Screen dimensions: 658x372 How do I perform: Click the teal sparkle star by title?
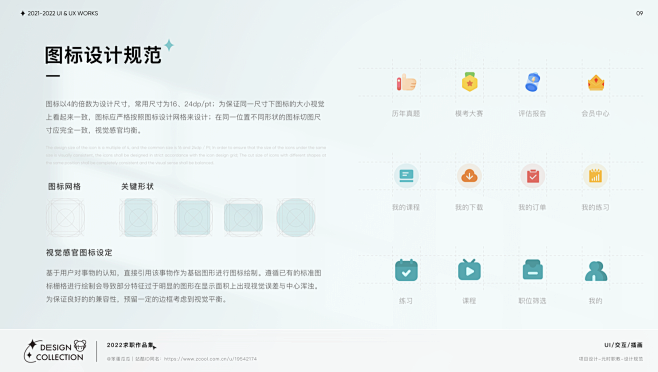point(169,45)
